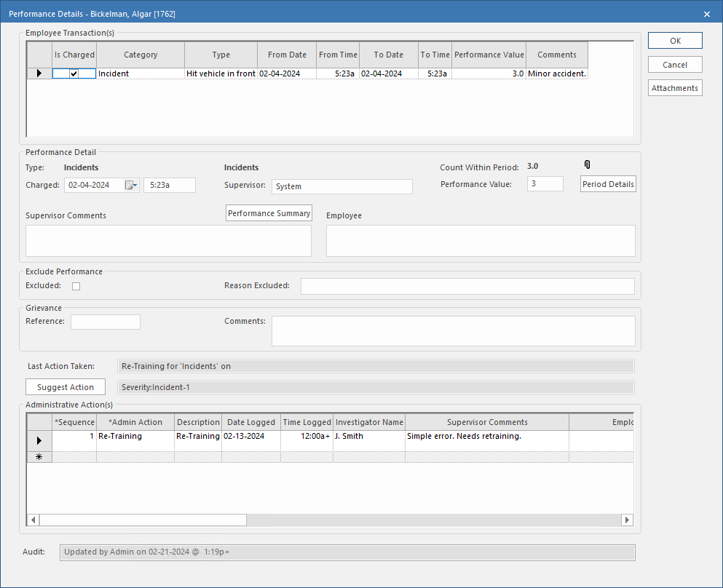Click the Period Details button
The image size is (723, 588).
pos(608,184)
